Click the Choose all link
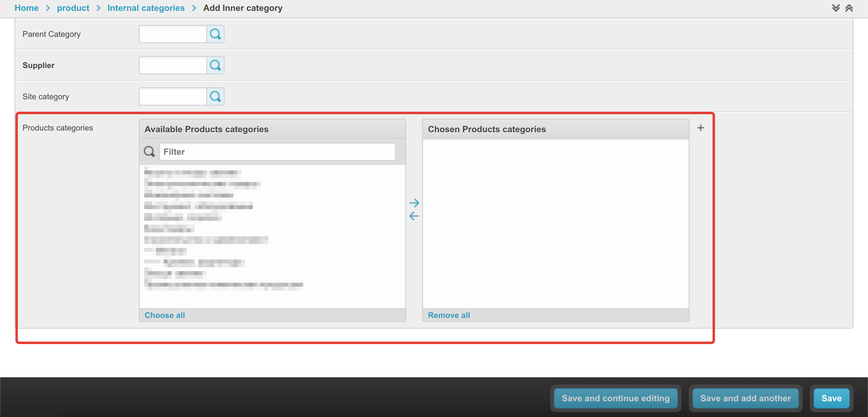Screen dimensions: 868x417 click(x=164, y=315)
